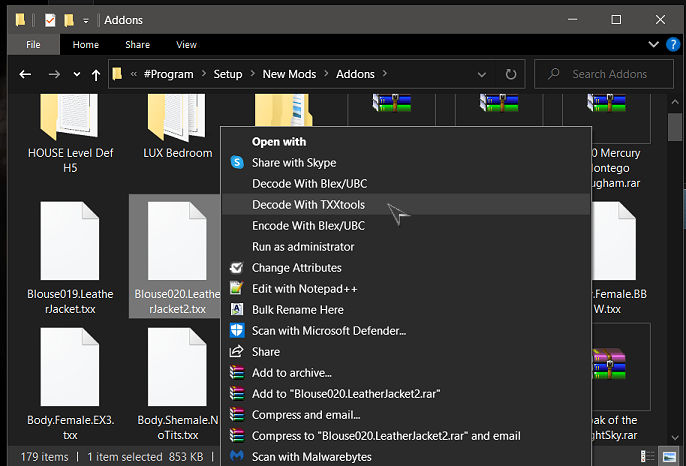Expand the ribbon with the chevron

click(x=653, y=44)
